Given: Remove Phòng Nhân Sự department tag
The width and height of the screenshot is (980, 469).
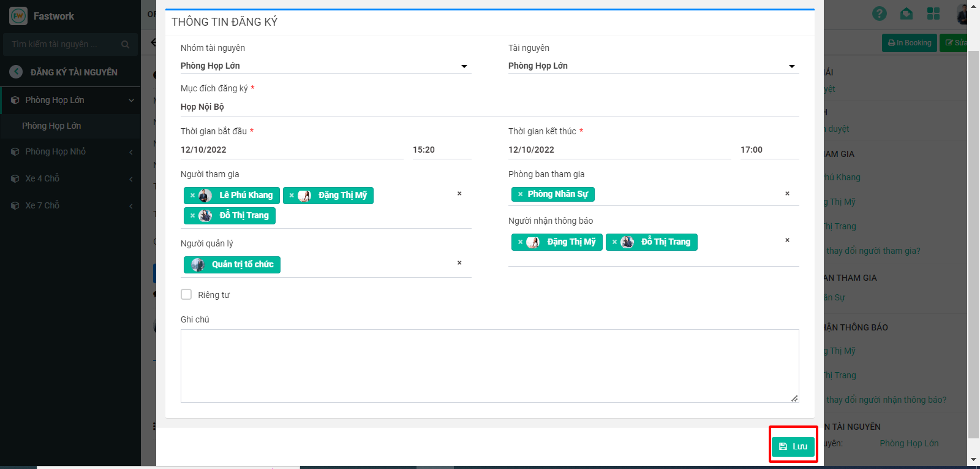Looking at the screenshot, I should (520, 194).
